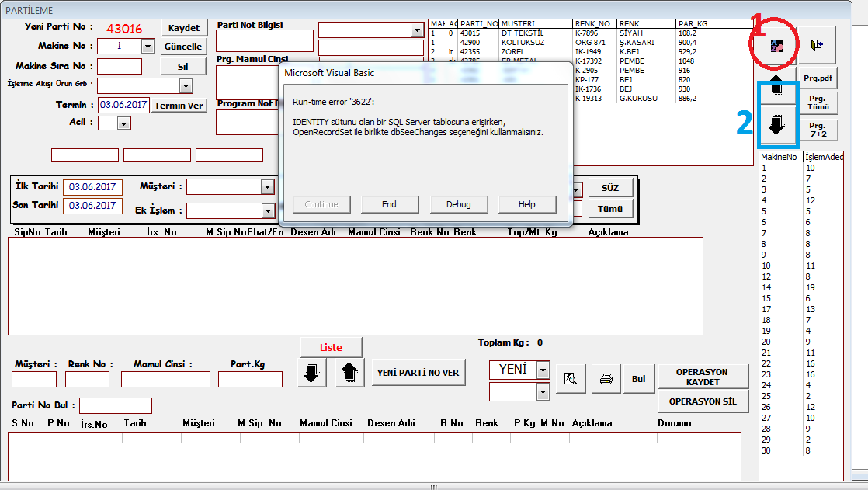The image size is (868, 490).
Task: Click the A-Z sort eraser icon button
Action: (777, 46)
